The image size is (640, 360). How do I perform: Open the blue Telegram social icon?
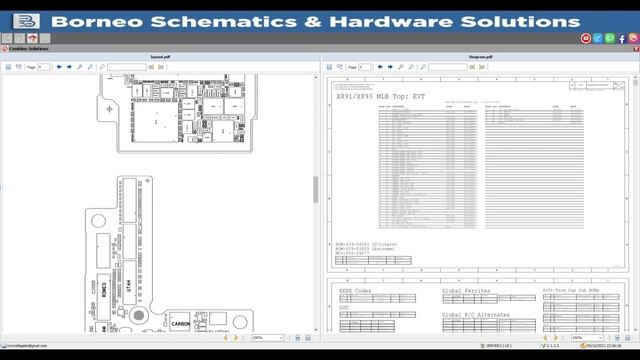(598, 38)
